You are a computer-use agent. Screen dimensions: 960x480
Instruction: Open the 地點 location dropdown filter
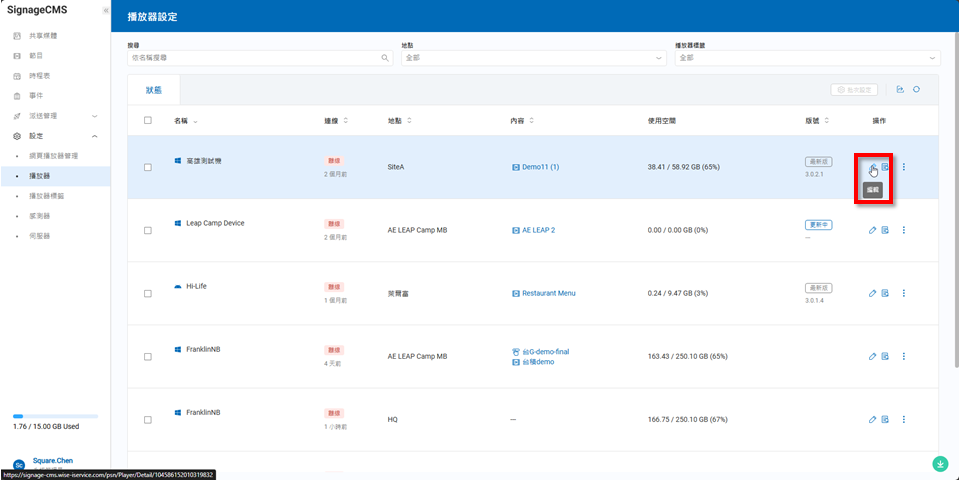[532, 58]
